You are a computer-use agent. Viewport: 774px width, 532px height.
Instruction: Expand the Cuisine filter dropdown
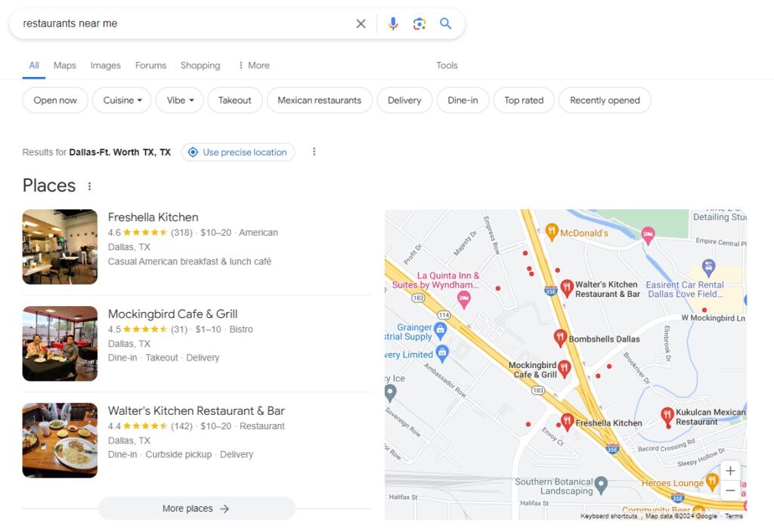(122, 101)
